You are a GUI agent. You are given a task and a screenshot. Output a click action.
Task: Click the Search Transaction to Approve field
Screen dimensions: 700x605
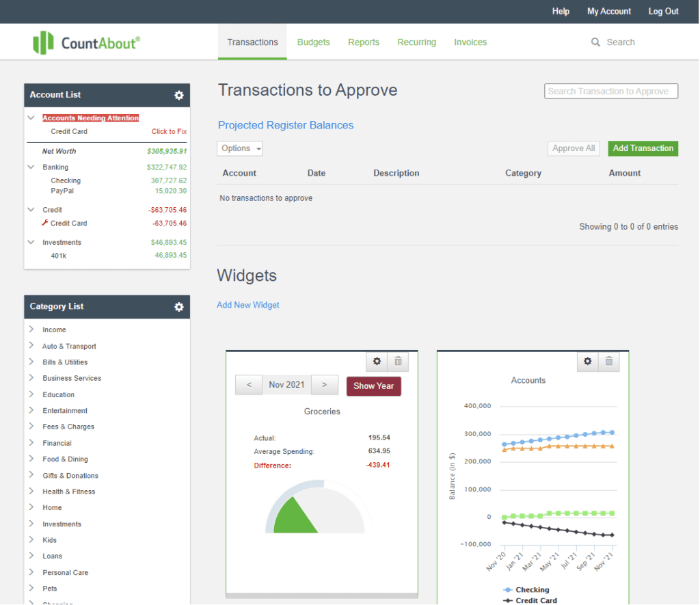click(x=610, y=91)
